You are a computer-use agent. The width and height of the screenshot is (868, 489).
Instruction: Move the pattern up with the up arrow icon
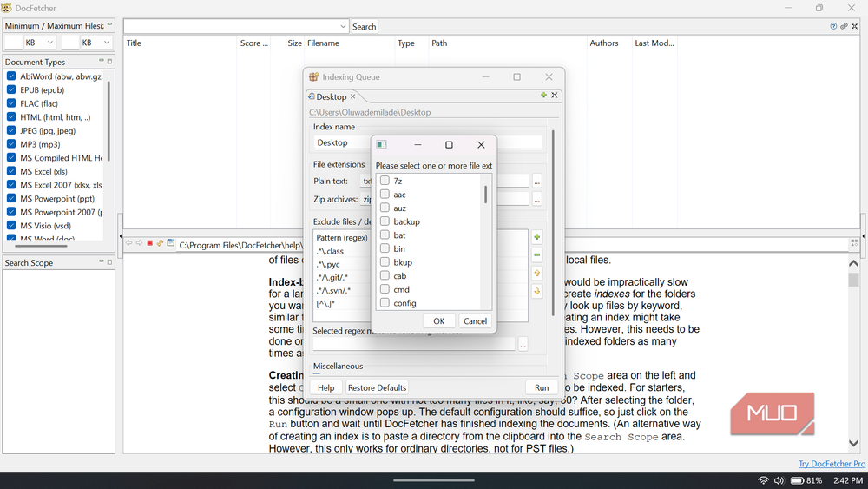coord(537,273)
